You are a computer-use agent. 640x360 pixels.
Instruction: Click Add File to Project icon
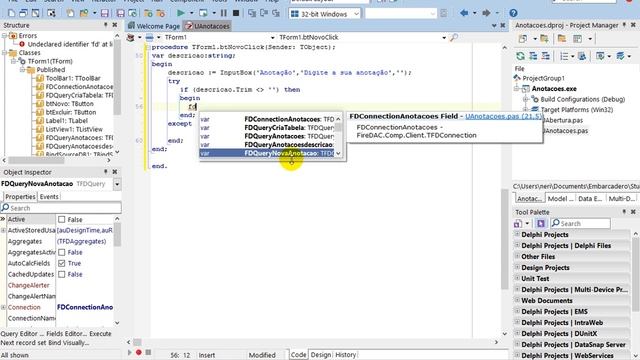click(x=148, y=13)
